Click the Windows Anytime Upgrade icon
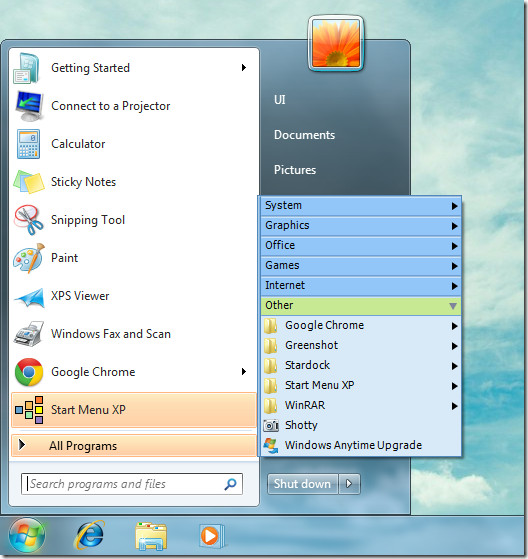 pos(271,445)
